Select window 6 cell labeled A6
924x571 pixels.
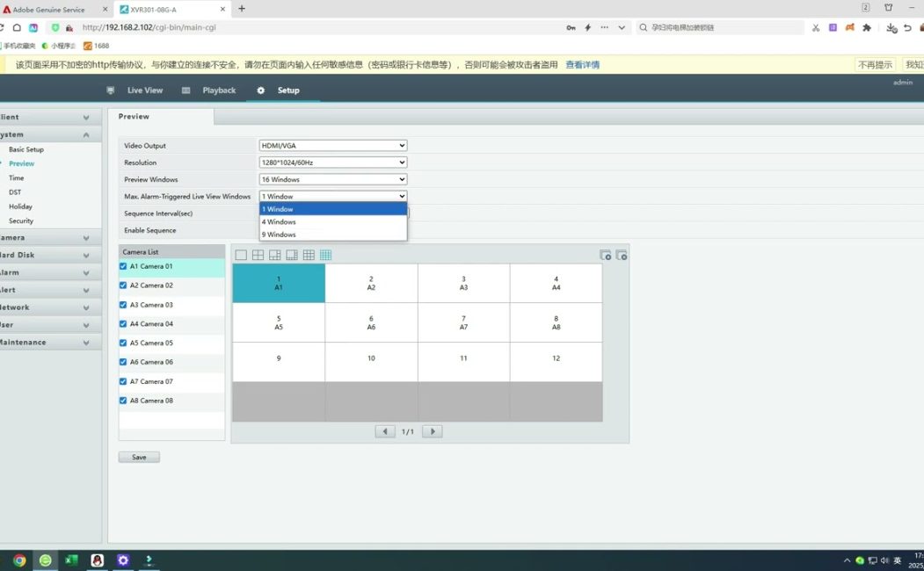371,322
